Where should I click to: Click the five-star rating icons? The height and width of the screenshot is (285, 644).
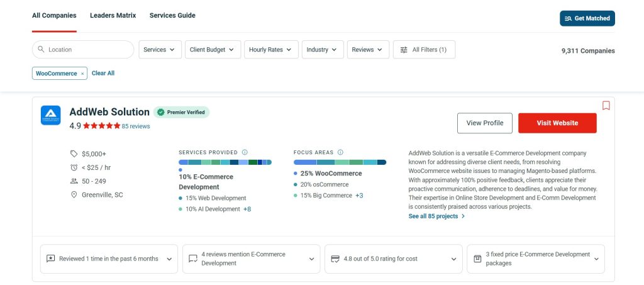[x=101, y=126]
